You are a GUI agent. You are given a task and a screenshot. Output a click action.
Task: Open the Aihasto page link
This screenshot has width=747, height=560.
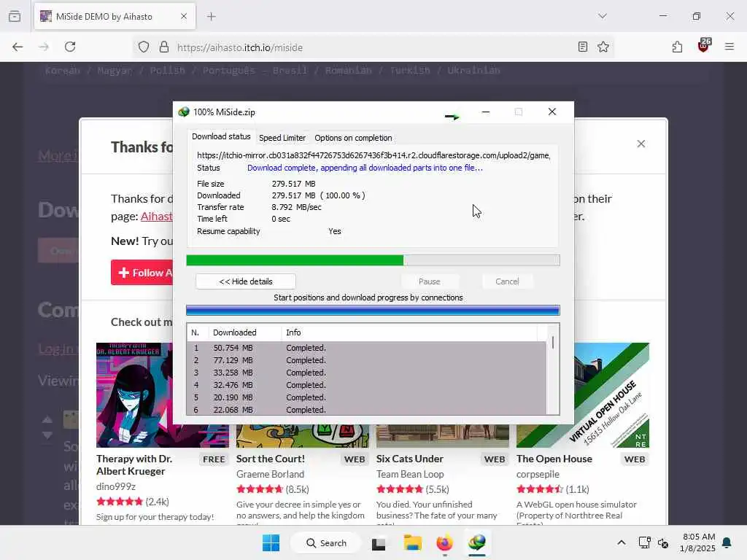tap(157, 216)
